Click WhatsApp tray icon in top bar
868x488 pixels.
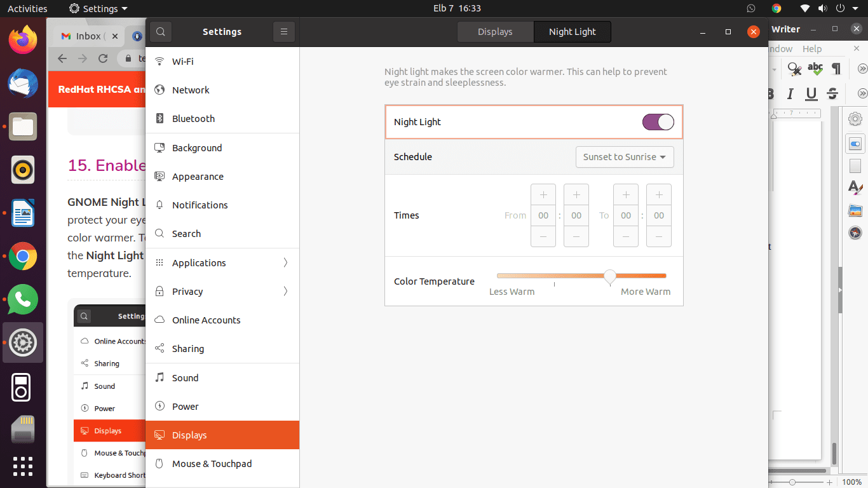click(751, 8)
